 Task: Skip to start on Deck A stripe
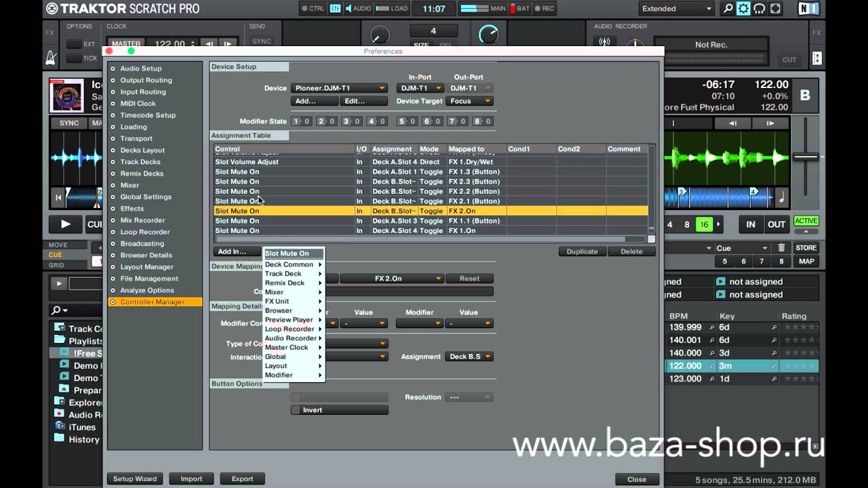tap(58, 198)
